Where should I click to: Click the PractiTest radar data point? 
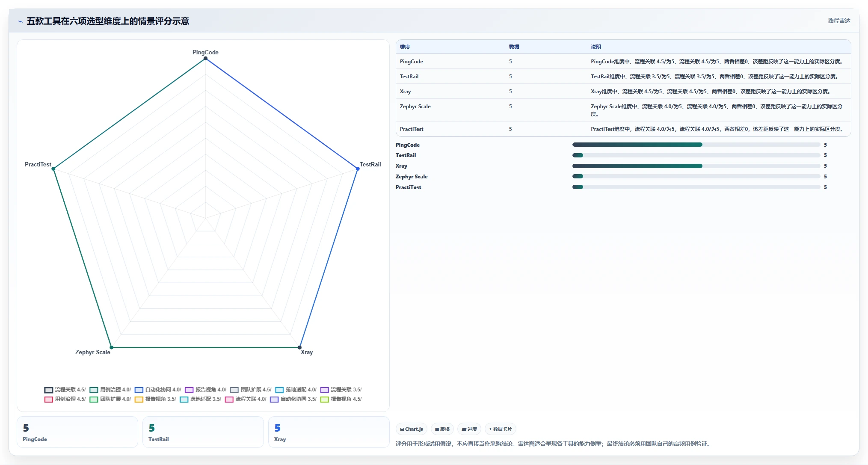point(53,169)
